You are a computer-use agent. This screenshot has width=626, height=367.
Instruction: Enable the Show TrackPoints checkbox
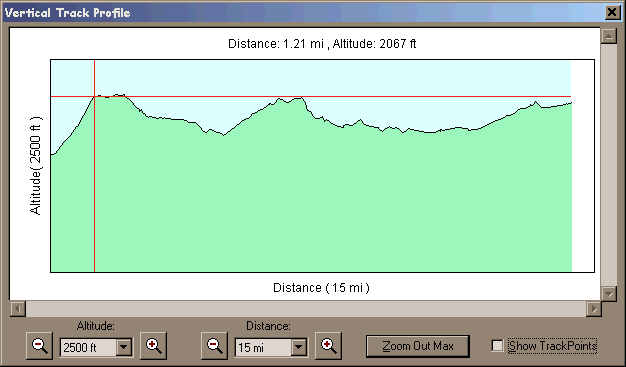497,345
